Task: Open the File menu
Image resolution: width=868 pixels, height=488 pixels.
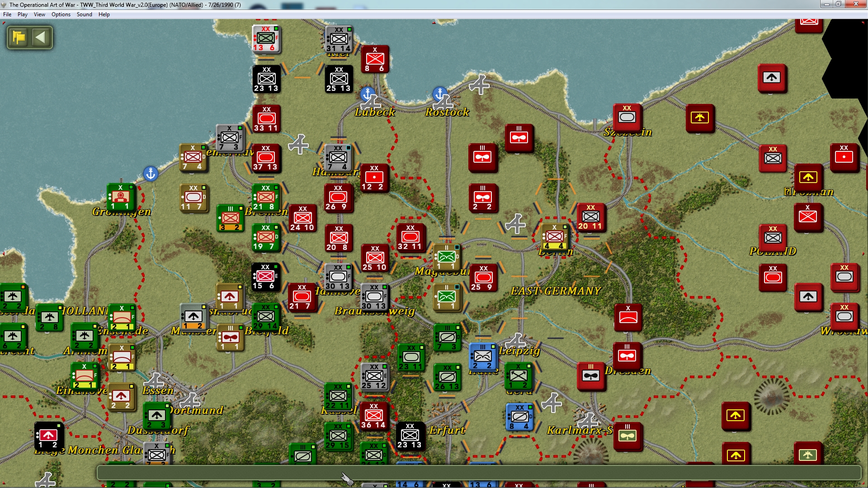Action: point(7,14)
